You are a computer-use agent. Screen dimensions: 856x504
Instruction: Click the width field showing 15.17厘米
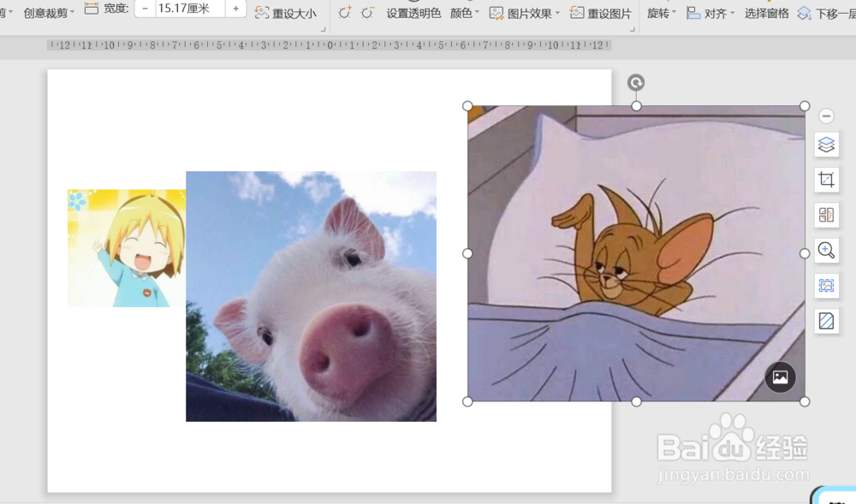click(190, 9)
